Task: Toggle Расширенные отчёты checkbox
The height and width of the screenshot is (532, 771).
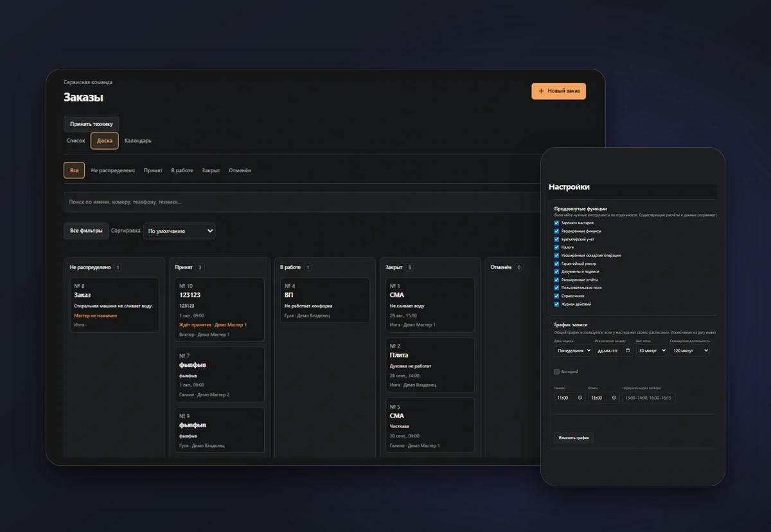Action: [556, 279]
